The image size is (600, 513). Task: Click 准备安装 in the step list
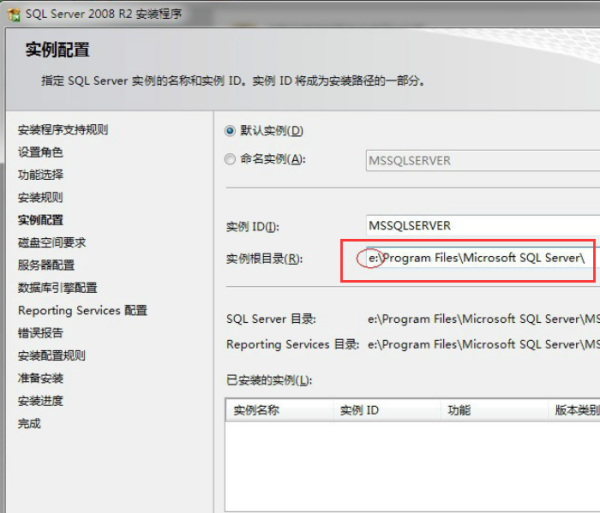(x=40, y=378)
